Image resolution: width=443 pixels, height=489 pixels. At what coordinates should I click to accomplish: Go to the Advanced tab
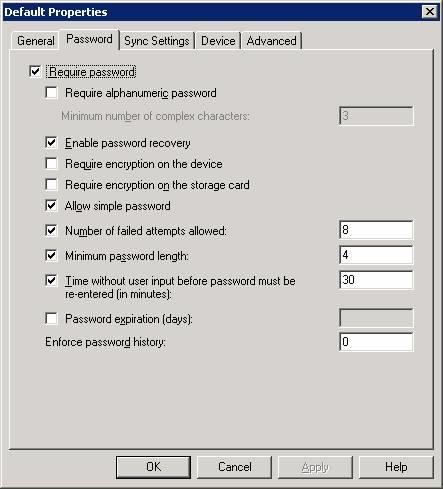[271, 41]
